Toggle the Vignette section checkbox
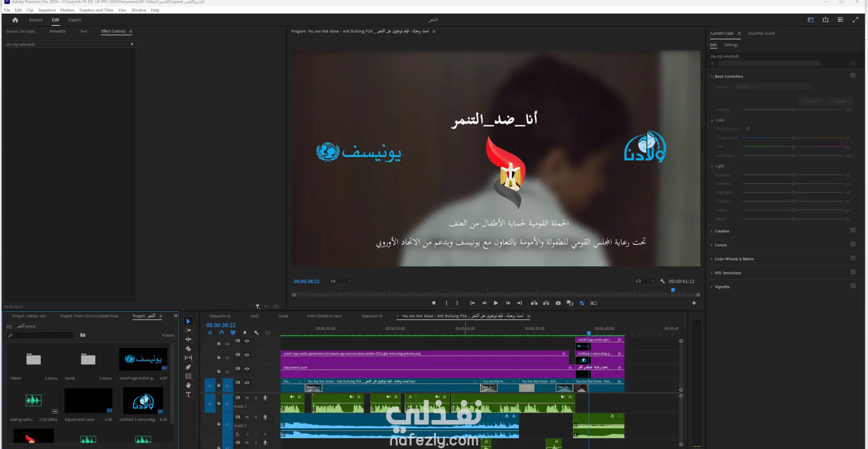Viewport: 868px width, 449px height. point(853,286)
